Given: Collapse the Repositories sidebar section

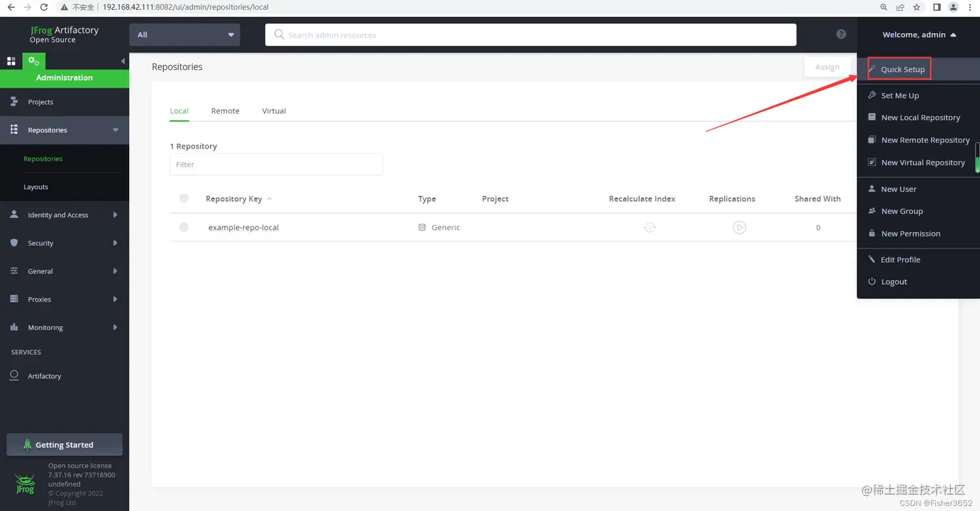Looking at the screenshot, I should point(116,130).
